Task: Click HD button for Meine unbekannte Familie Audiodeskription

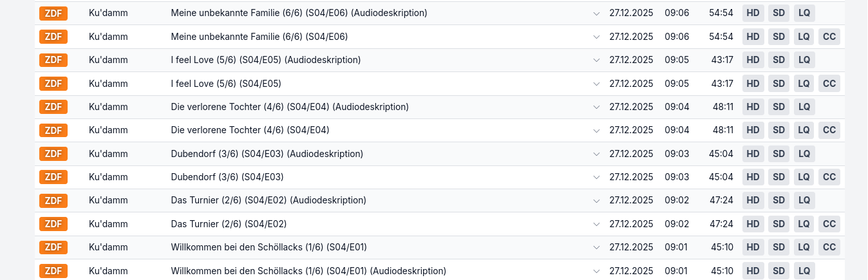Action: (753, 14)
